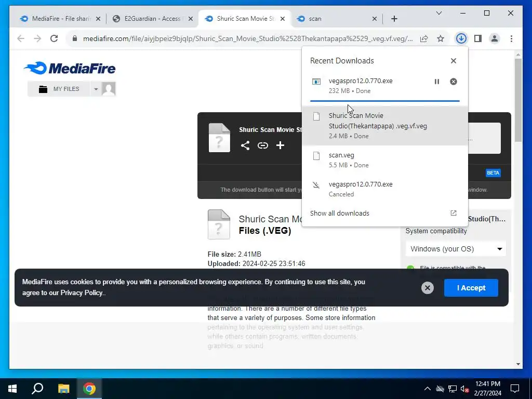Screen dimensions: 532x399
Task: Select the canceled vegaspro12.0.770.exe entry
Action: pyautogui.click(x=385, y=189)
